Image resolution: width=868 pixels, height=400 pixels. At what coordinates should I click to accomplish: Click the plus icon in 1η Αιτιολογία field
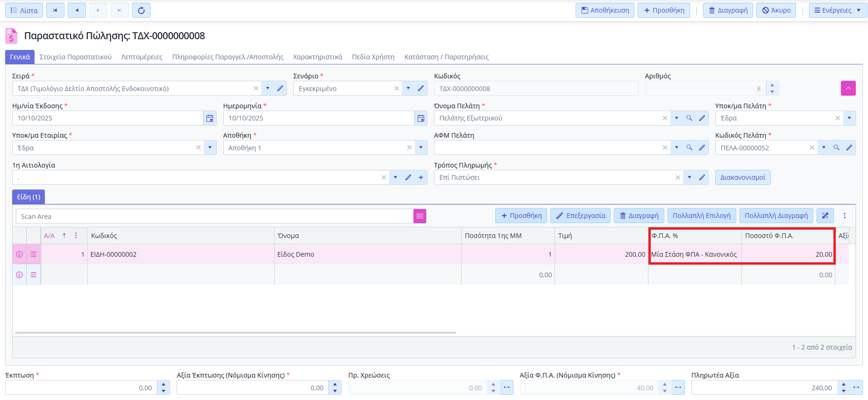tap(420, 177)
